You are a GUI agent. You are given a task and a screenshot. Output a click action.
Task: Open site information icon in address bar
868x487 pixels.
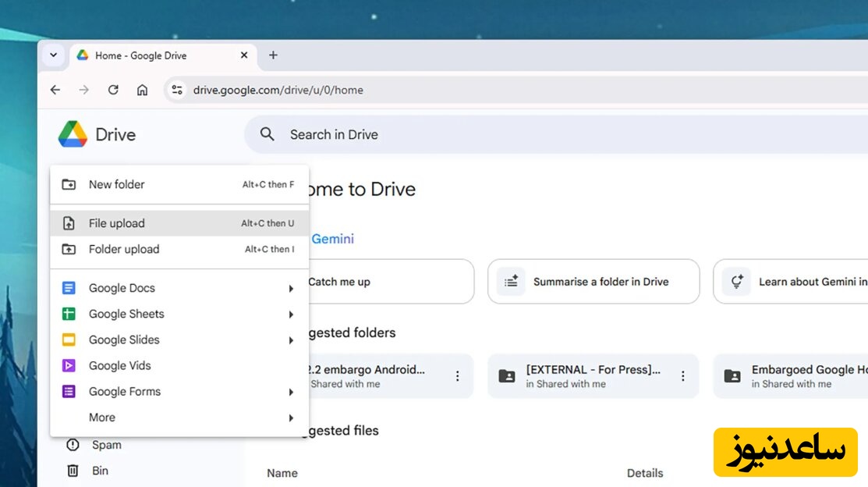(177, 90)
